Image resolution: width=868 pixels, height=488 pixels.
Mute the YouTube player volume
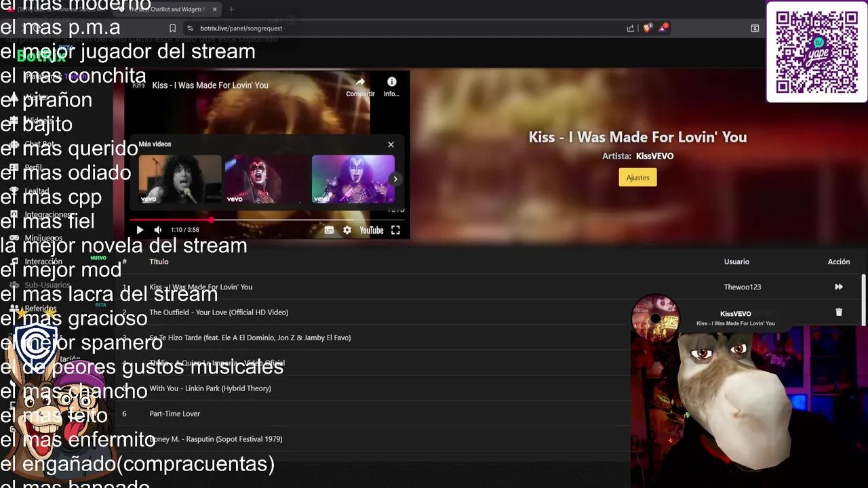[157, 230]
